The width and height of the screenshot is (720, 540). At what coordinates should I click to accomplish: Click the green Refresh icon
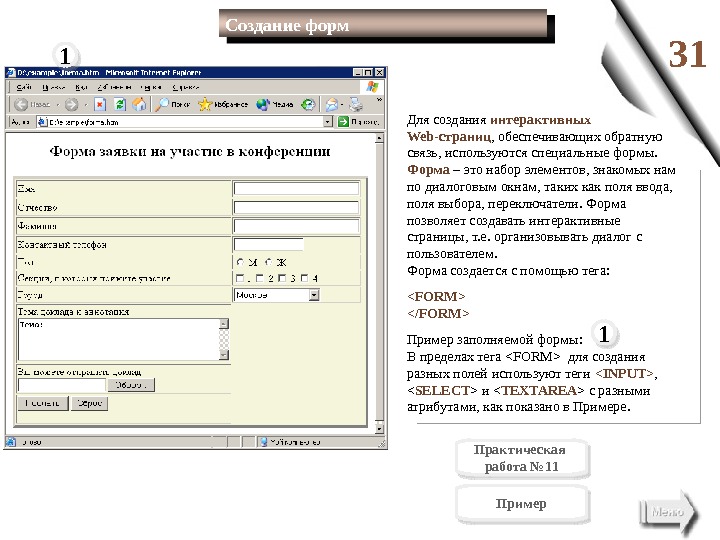click(x=119, y=105)
